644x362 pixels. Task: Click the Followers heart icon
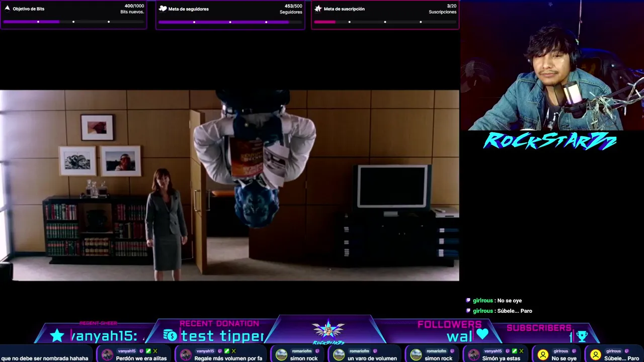pyautogui.click(x=482, y=334)
